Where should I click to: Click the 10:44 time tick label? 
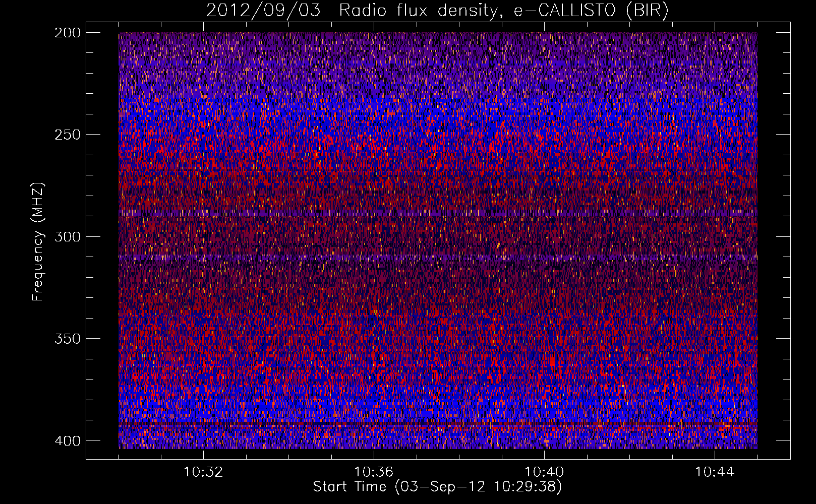pyautogui.click(x=715, y=472)
